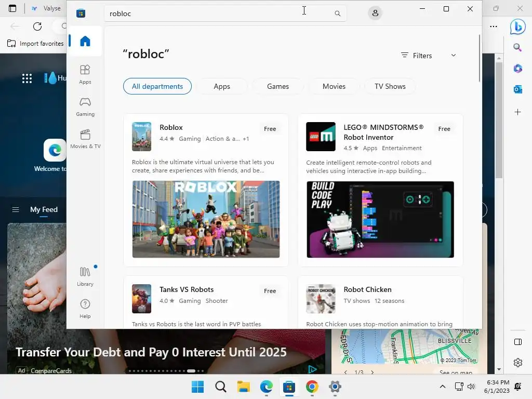Open Outlook icon in Edge sidebar

(x=517, y=89)
